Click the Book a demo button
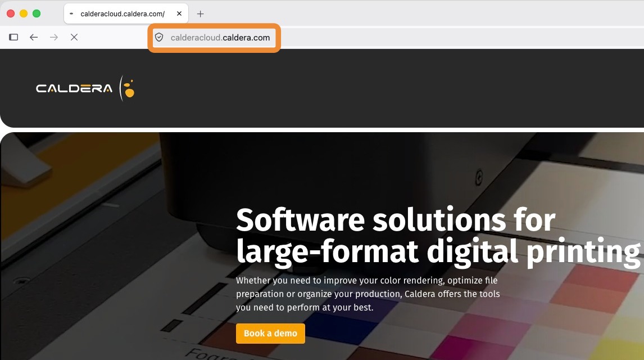The image size is (644, 360). (270, 334)
